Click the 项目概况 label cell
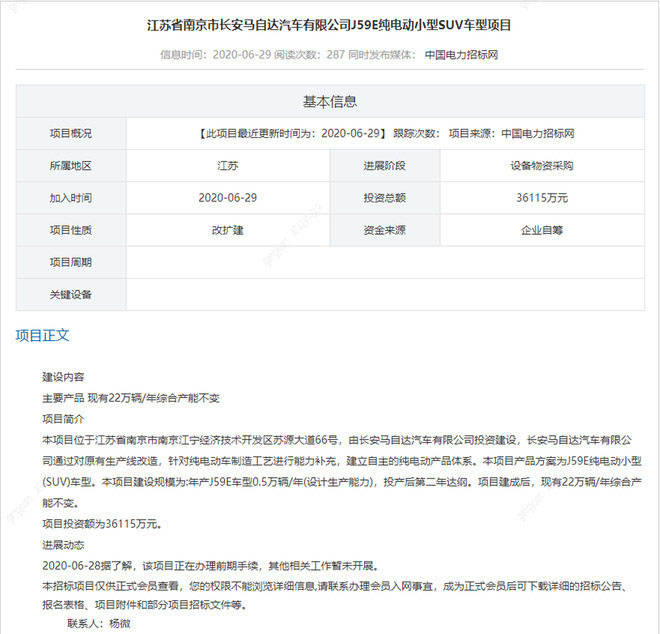The height and width of the screenshot is (634, 660). pyautogui.click(x=71, y=133)
